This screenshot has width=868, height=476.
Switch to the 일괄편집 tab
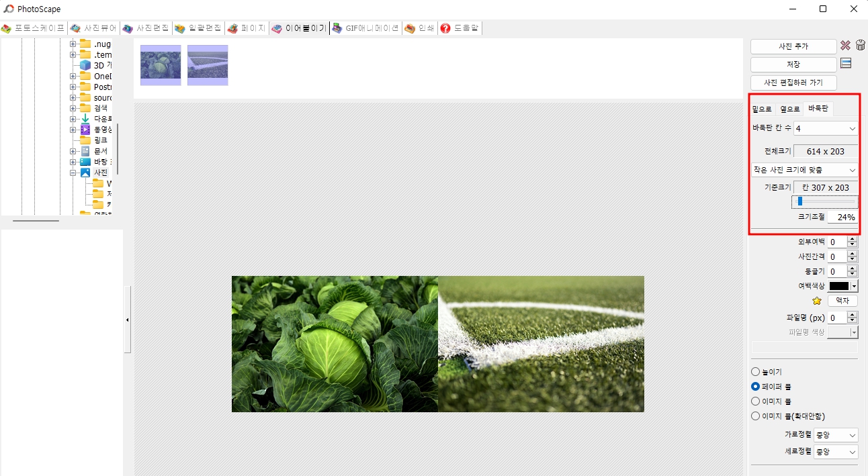pyautogui.click(x=198, y=28)
